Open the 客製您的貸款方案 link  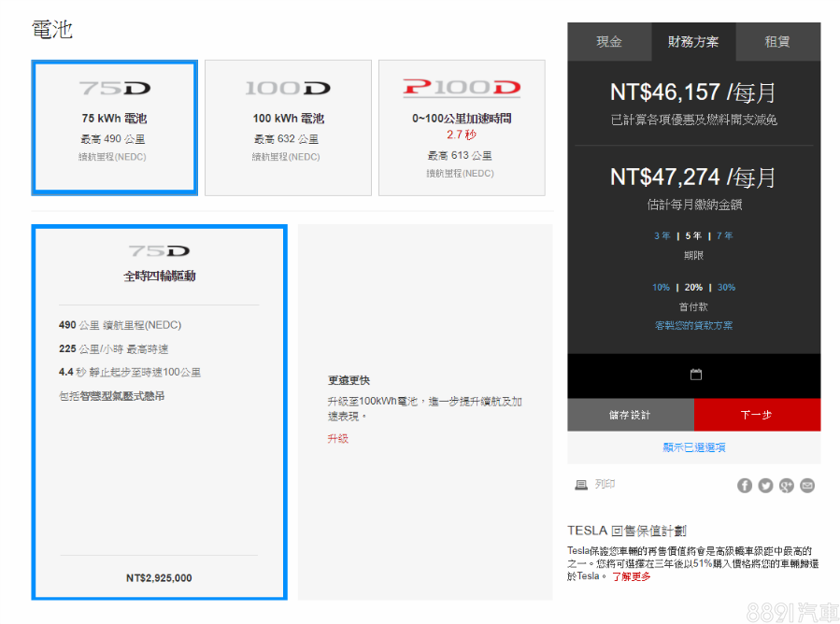click(693, 326)
